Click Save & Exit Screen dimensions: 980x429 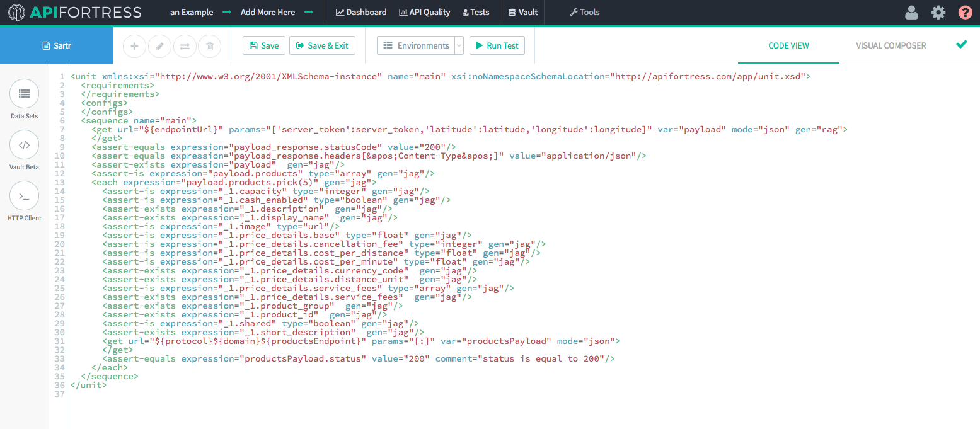coord(322,45)
